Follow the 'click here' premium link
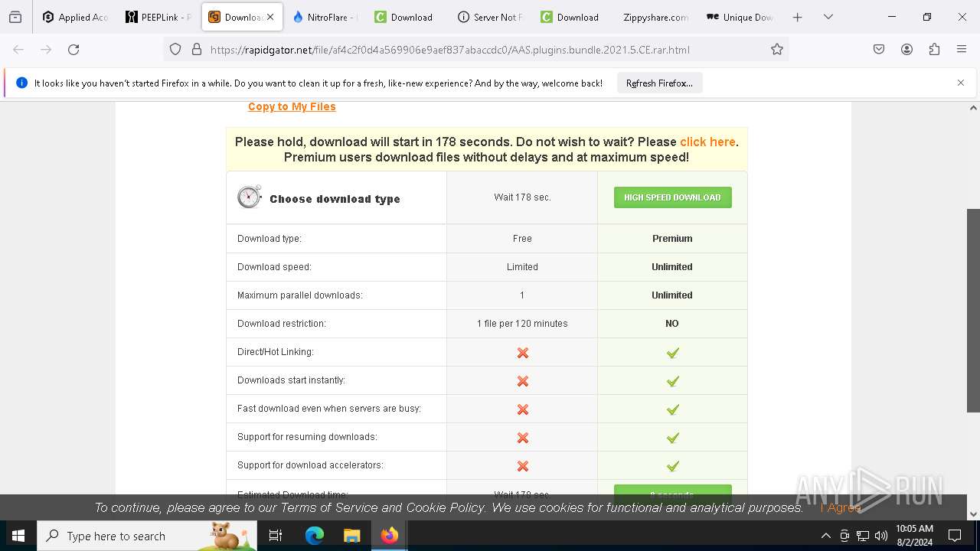 pos(707,142)
